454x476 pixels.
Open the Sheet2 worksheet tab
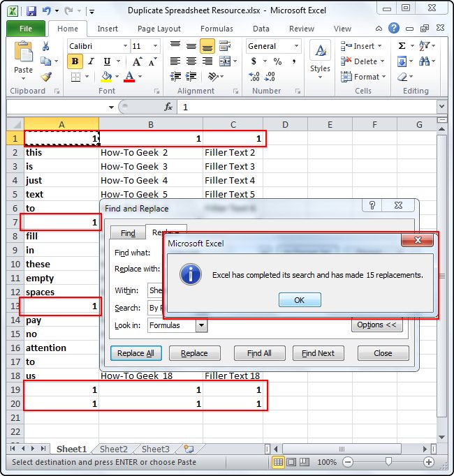coord(114,449)
